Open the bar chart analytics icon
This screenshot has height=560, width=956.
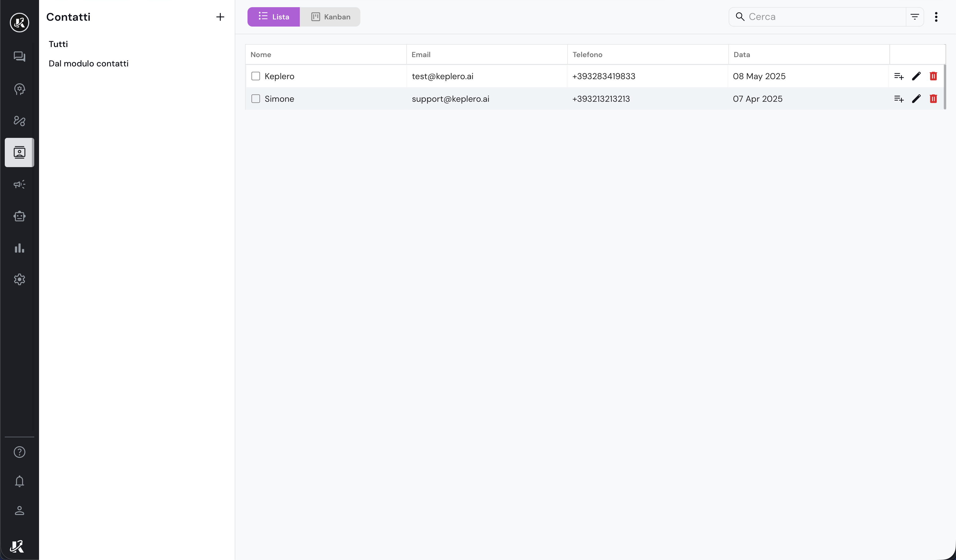pyautogui.click(x=19, y=248)
